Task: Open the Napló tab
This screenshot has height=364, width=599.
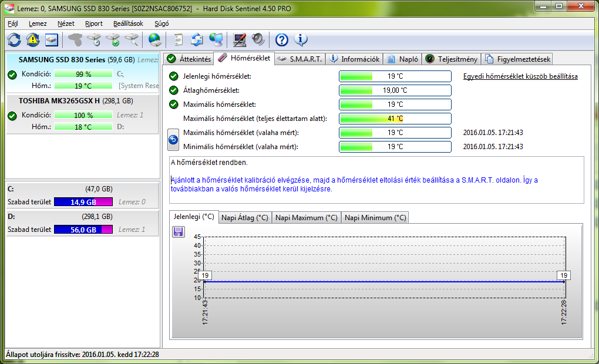Action: (x=402, y=59)
